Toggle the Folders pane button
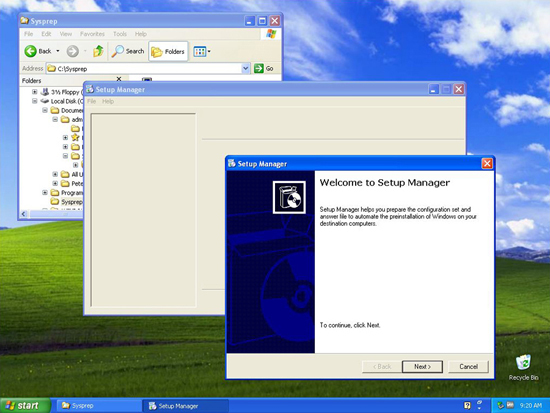Viewport: 550px width, 413px height. (x=168, y=52)
